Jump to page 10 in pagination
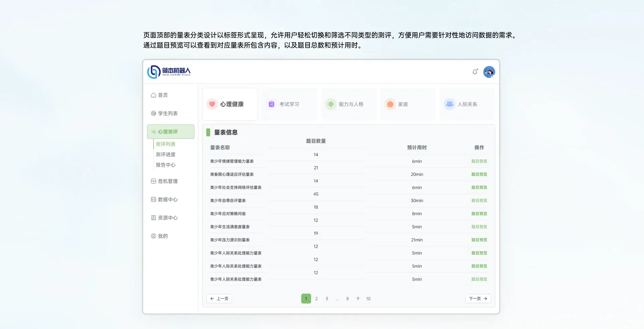 click(x=368, y=298)
